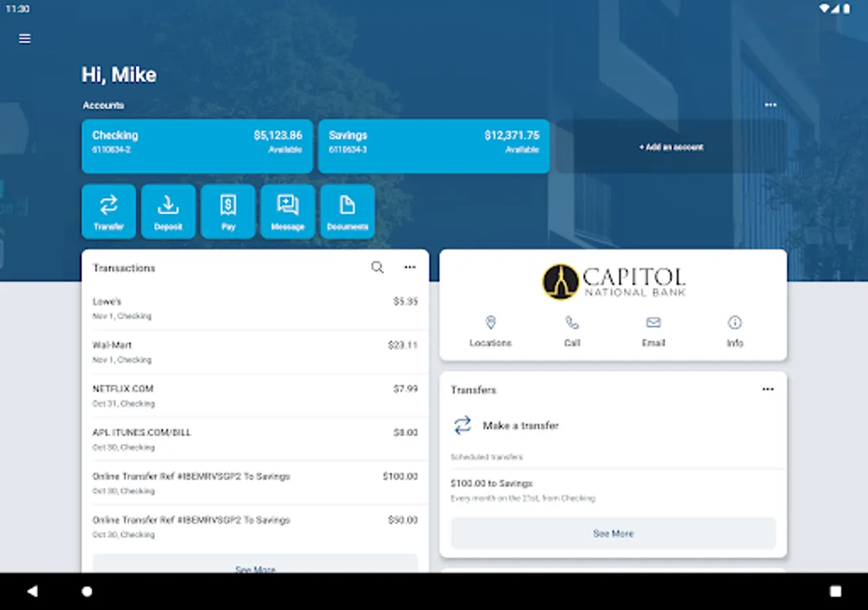The image size is (868, 610).
Task: Tap the Android recent apps button
Action: (x=835, y=592)
